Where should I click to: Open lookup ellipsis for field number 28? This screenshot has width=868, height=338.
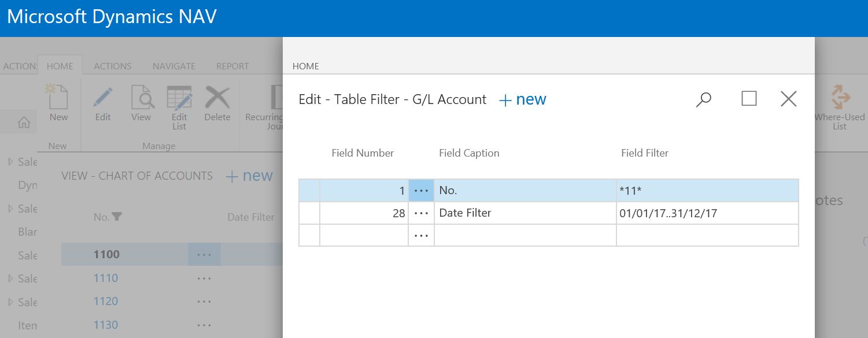(421, 213)
